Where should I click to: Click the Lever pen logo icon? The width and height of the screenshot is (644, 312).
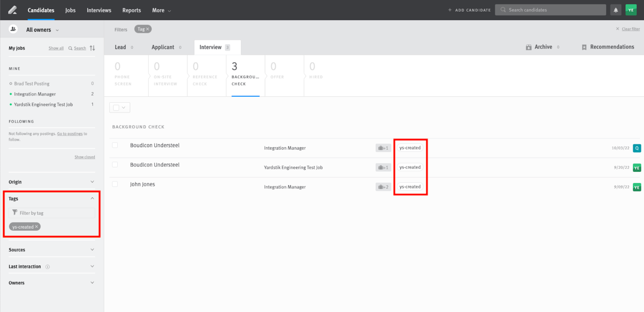12,10
